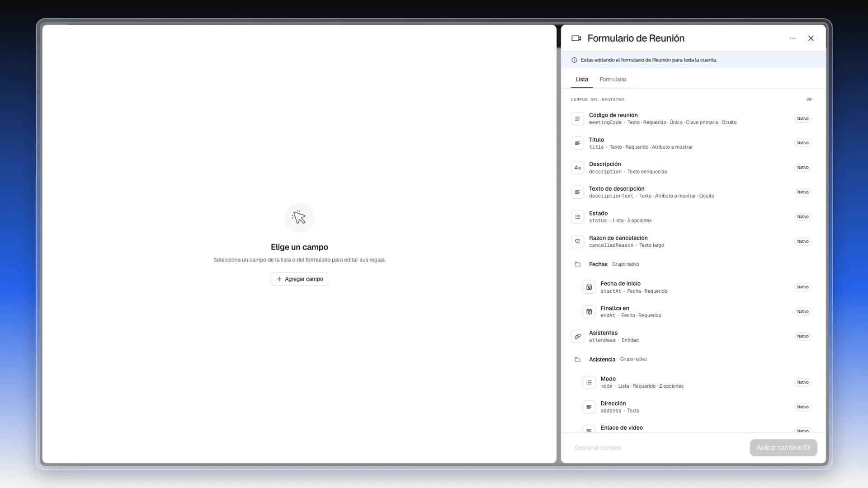868x488 pixels.
Task: Click the calendar icon for Finaliza en
Action: 589,312
